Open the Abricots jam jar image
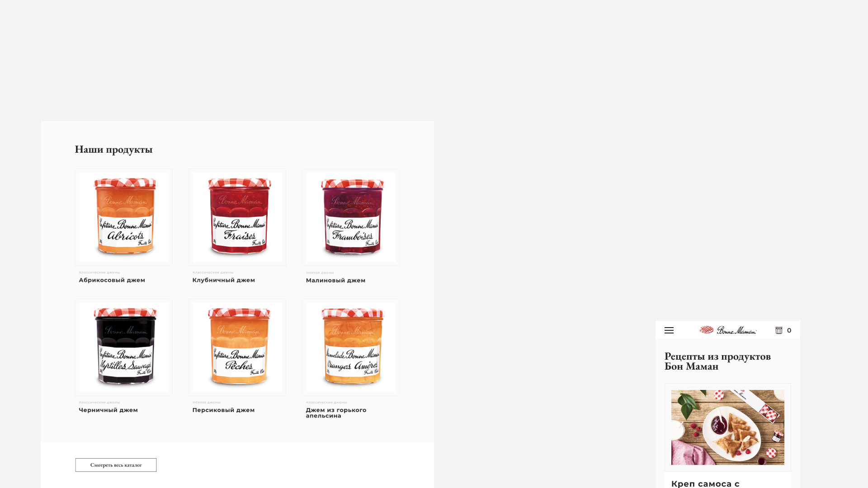 click(124, 217)
